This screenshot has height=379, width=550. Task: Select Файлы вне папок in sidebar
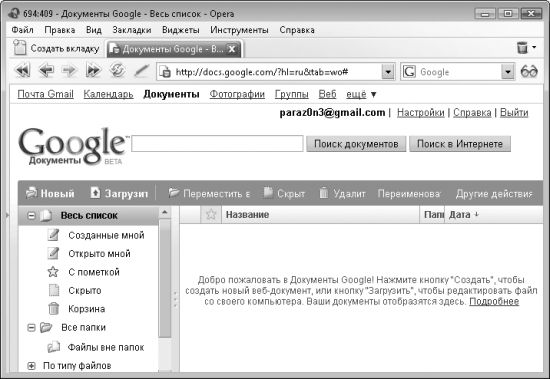pos(106,347)
